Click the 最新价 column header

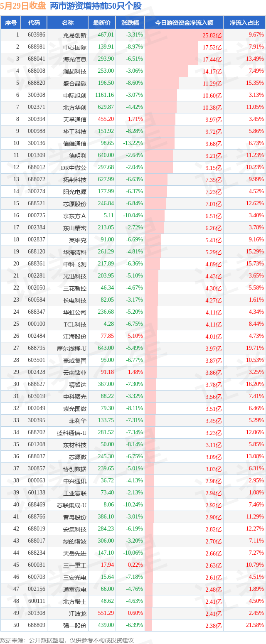(102, 23)
